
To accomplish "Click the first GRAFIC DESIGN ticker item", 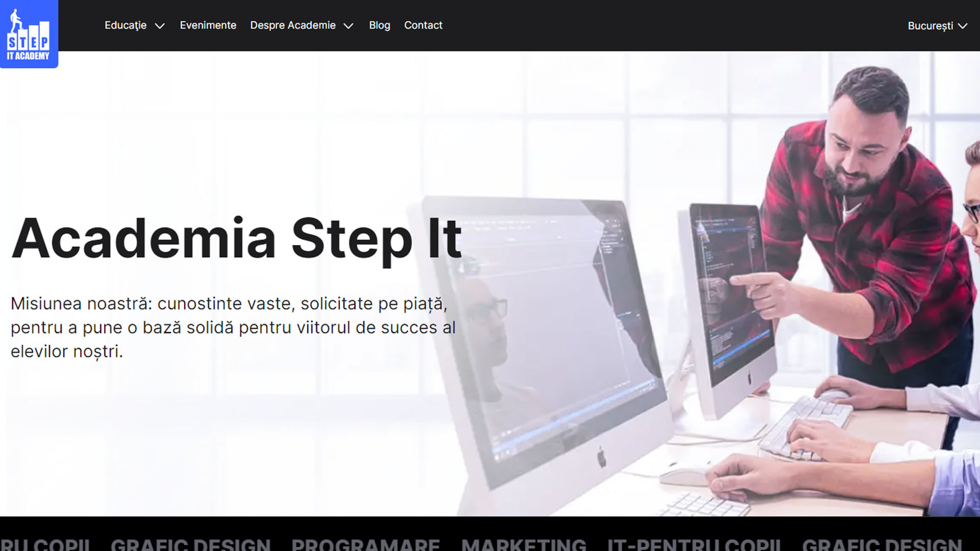I will click(x=190, y=544).
